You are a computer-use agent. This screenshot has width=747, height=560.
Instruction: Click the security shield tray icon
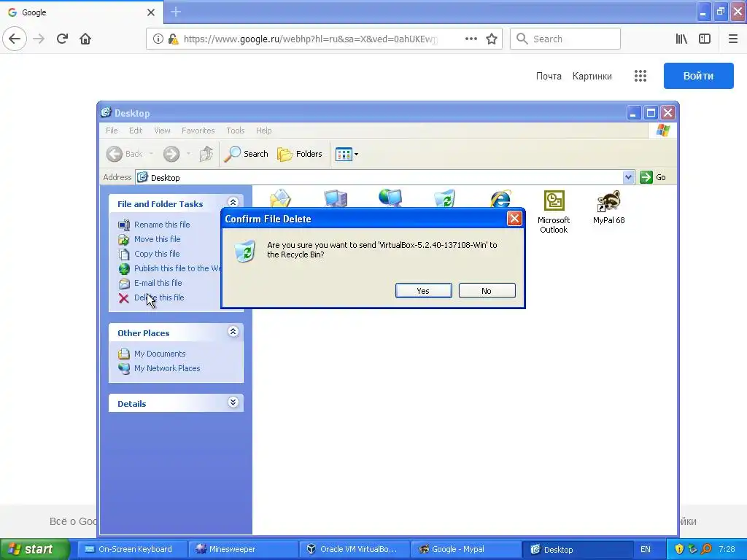[679, 549]
